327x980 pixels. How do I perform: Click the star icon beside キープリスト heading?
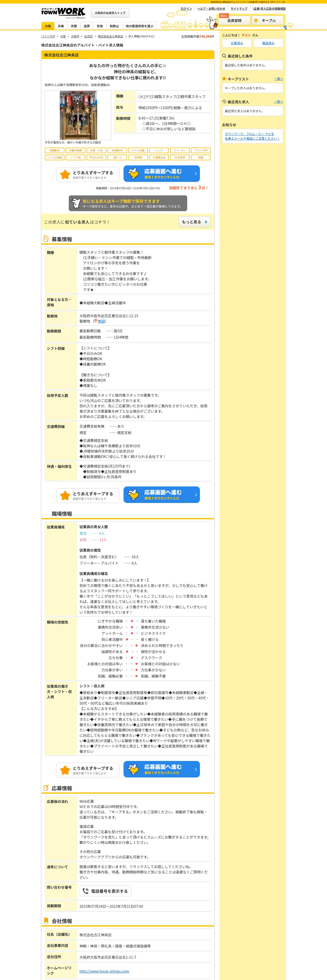point(224,79)
